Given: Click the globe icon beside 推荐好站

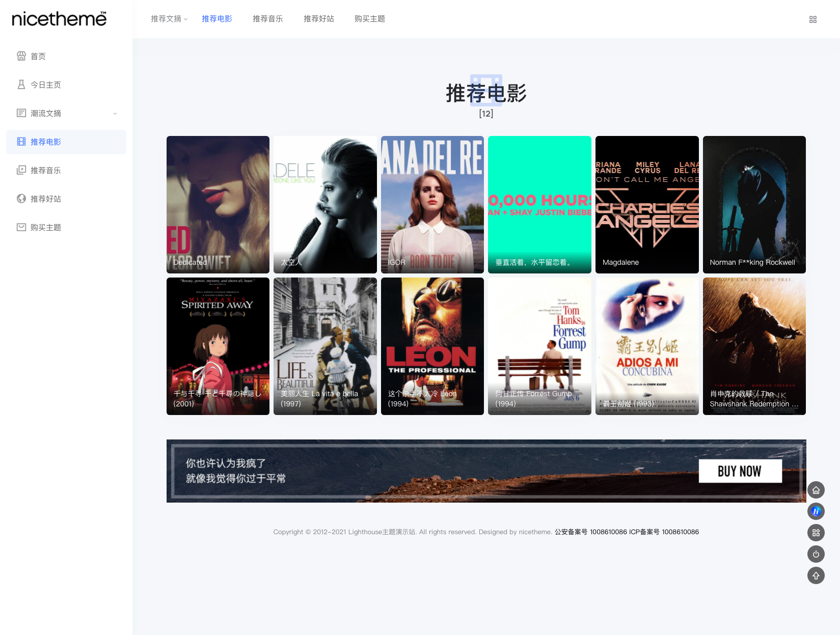Looking at the screenshot, I should click(x=21, y=199).
